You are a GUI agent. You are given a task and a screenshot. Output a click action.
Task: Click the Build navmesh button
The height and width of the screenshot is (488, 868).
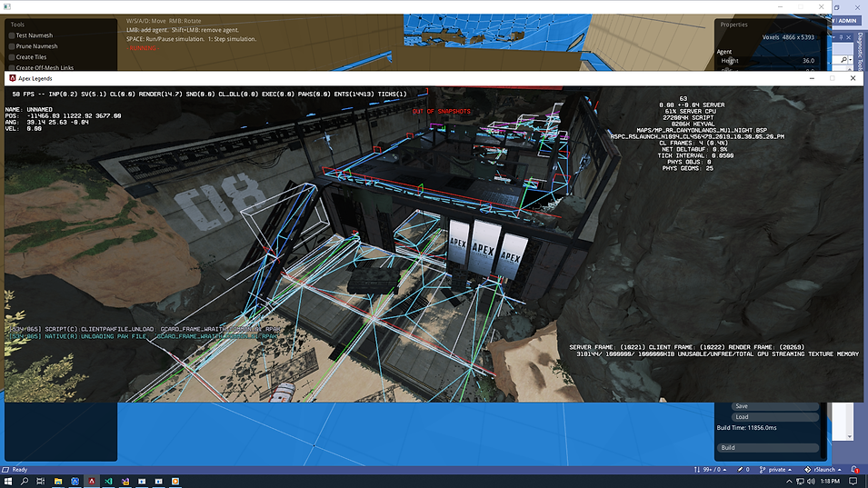click(x=767, y=448)
